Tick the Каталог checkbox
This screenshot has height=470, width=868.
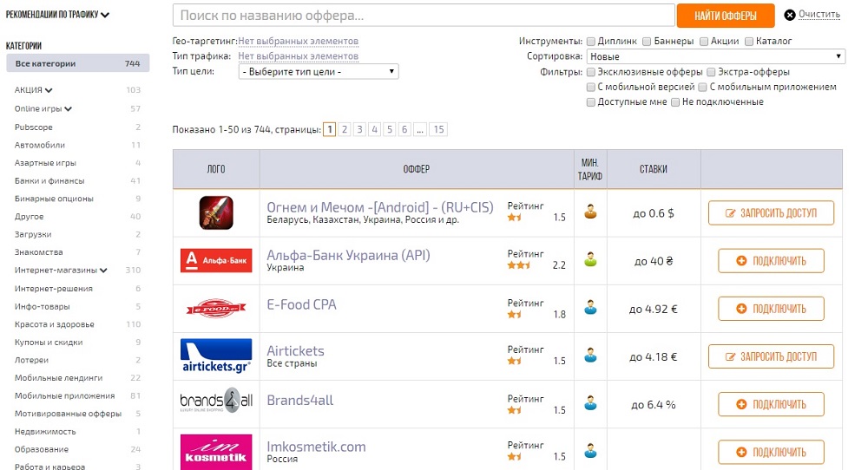pos(749,42)
